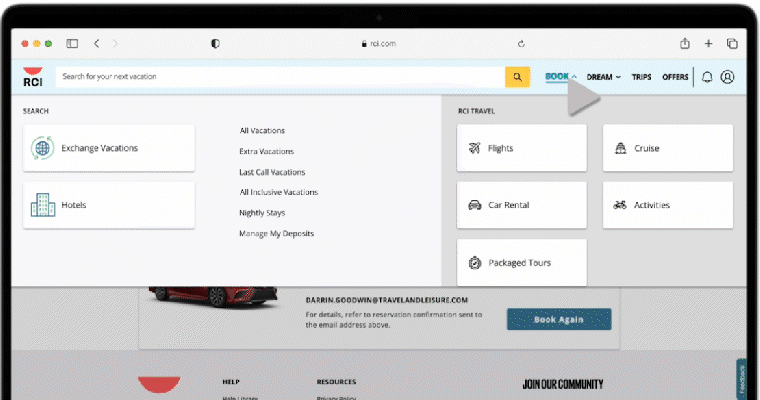Select Extra Vacations

click(x=267, y=151)
